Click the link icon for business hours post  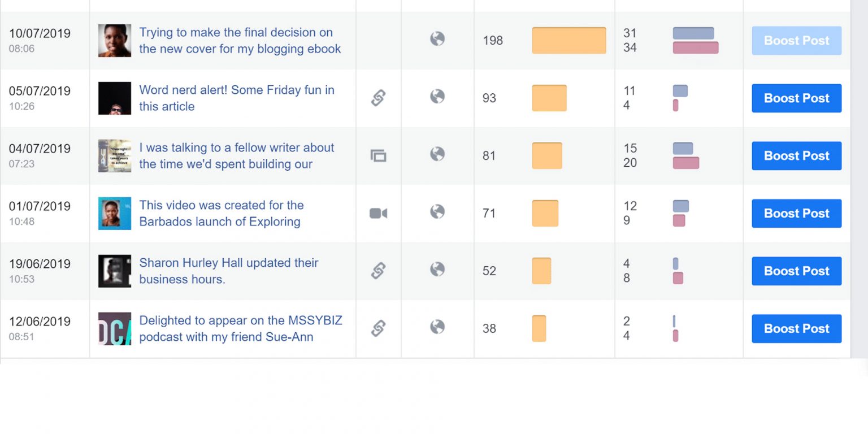pos(378,271)
